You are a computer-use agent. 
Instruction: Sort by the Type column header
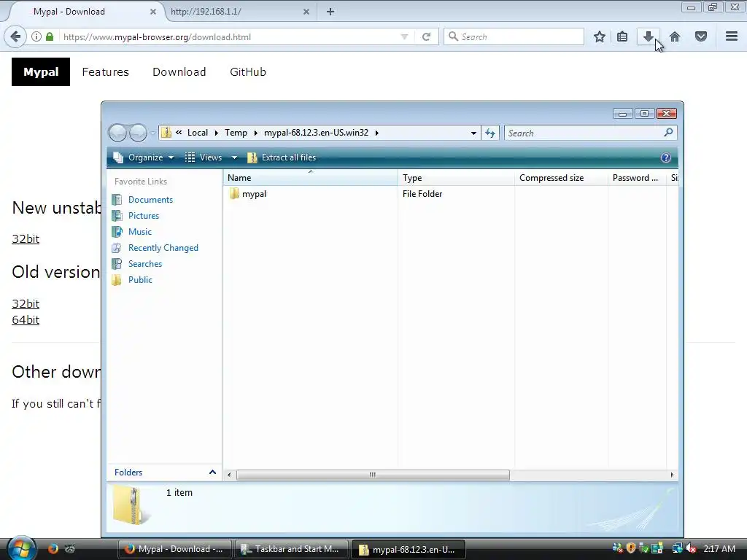click(x=456, y=178)
